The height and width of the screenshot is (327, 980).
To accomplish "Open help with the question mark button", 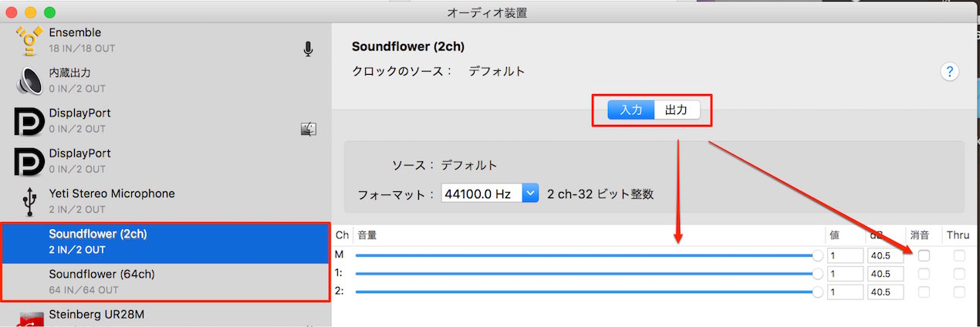I will [x=949, y=72].
